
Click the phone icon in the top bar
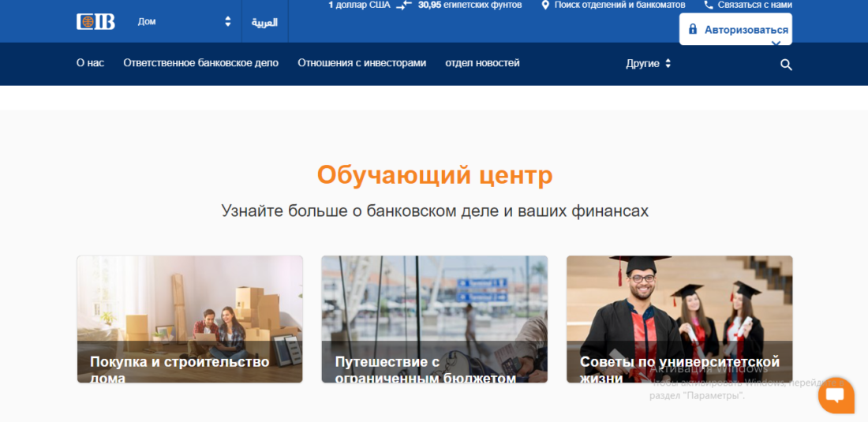coord(708,5)
